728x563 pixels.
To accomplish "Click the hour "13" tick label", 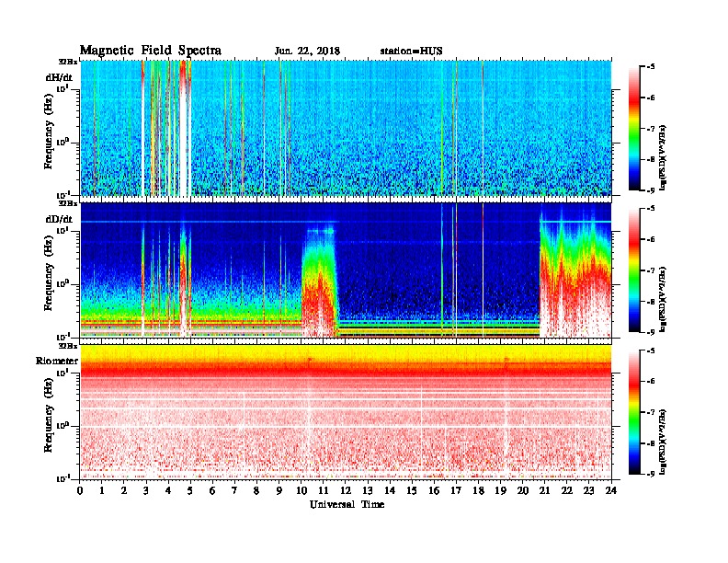I will pyautogui.click(x=368, y=490).
